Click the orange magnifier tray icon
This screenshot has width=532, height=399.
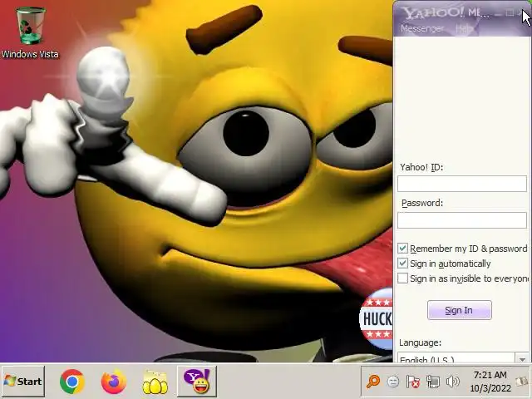(x=373, y=382)
